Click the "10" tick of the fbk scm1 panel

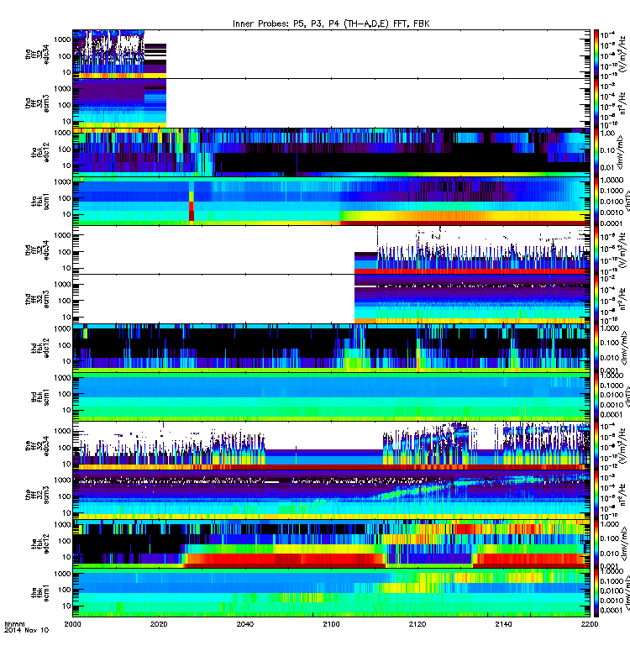coord(67,606)
